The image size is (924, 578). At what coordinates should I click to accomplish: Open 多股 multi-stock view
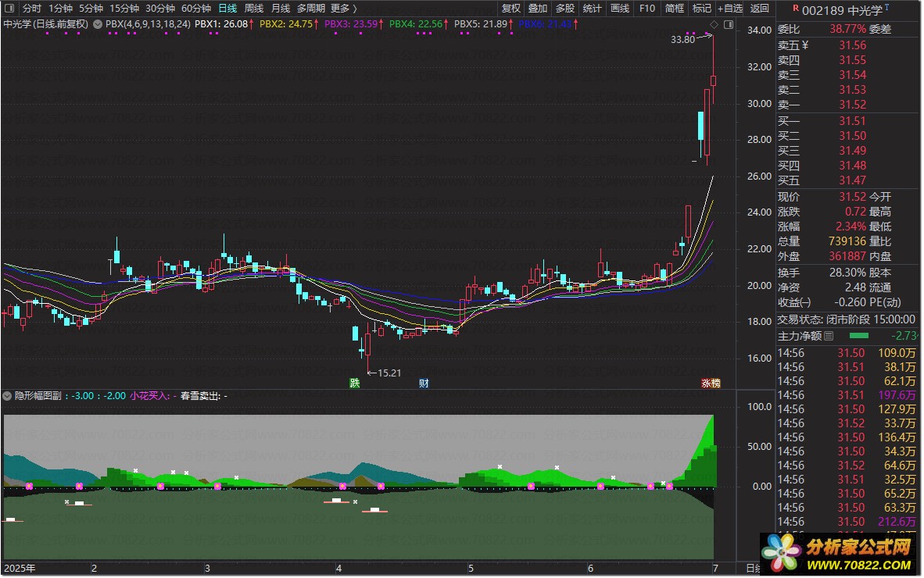click(565, 9)
